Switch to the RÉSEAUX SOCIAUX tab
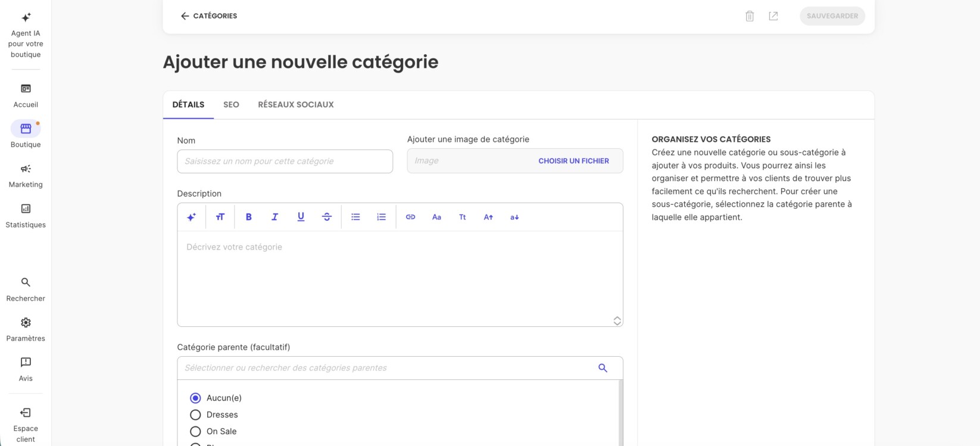 (296, 105)
